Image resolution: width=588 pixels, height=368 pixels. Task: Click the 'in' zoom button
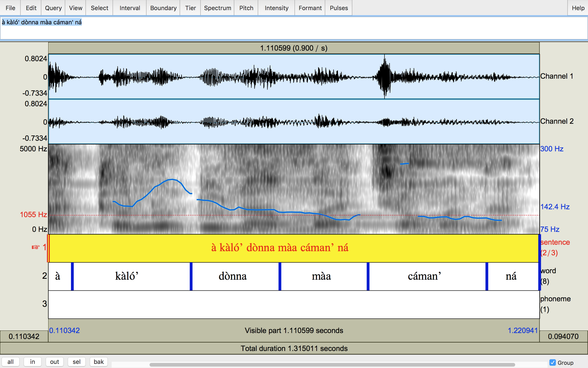coord(32,362)
